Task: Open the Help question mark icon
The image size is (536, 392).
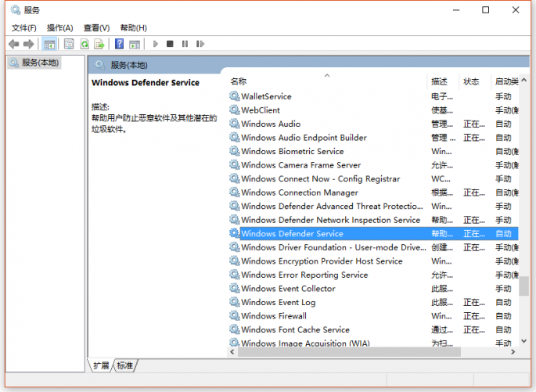Action: tap(119, 44)
